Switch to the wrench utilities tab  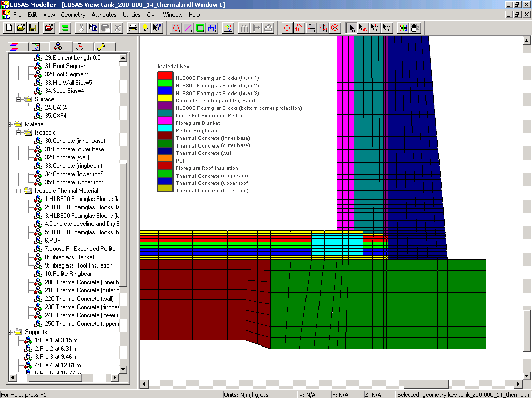pyautogui.click(x=101, y=47)
